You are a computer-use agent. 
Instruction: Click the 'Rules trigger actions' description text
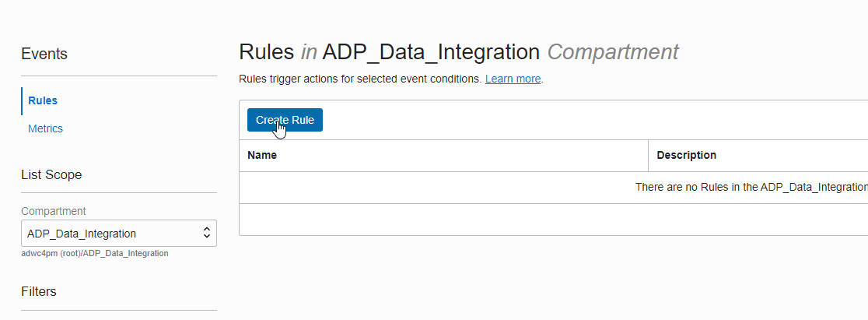click(360, 79)
